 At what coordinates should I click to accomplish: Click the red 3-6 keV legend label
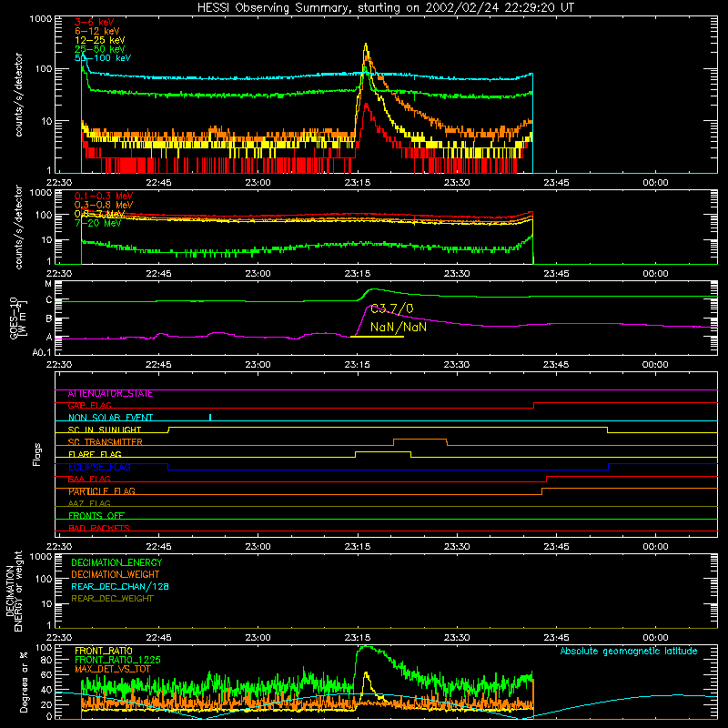tap(94, 22)
